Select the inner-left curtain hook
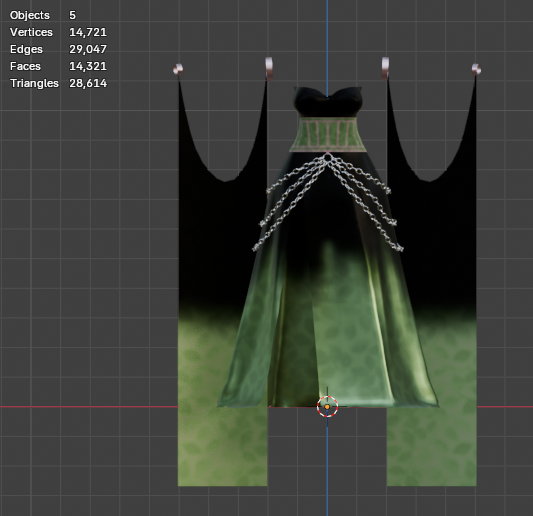Viewport: 533px width, 516px height. click(x=269, y=68)
